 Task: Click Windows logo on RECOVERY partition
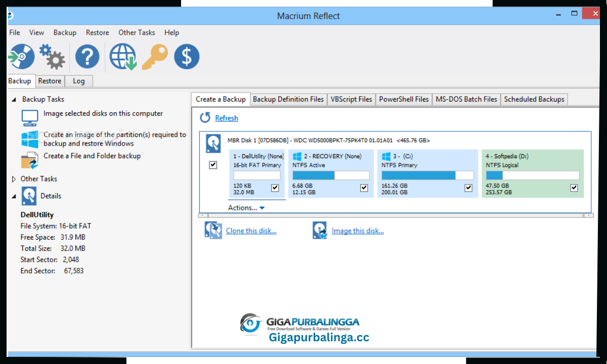coord(297,156)
